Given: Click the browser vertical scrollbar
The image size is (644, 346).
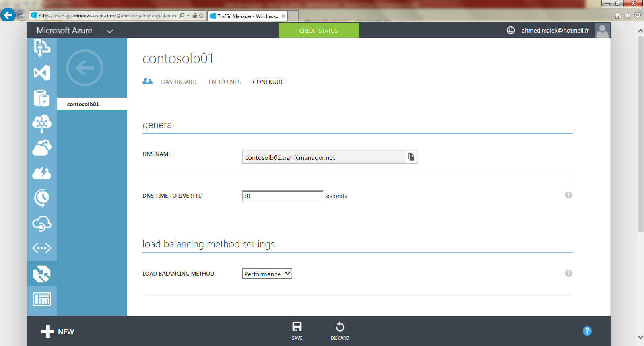Looking at the screenshot, I should [x=640, y=134].
